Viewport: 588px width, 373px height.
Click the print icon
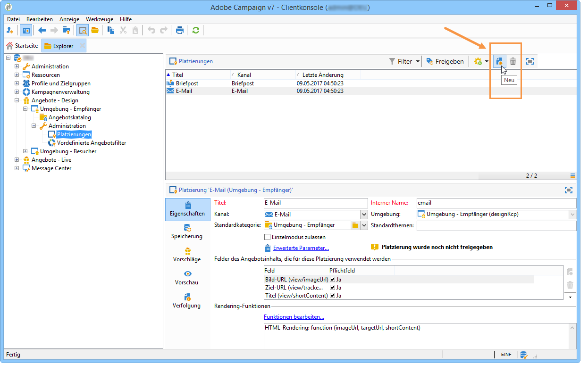point(180,30)
